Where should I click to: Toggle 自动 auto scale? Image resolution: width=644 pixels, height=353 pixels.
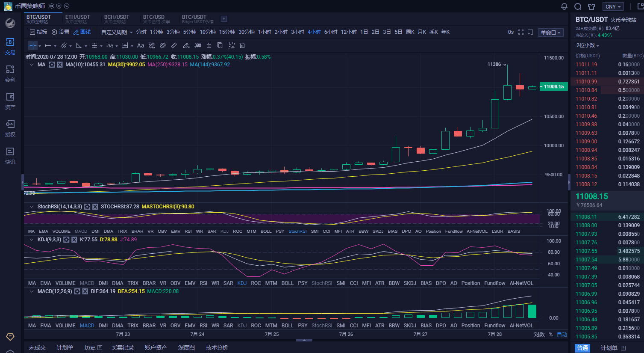[x=562, y=335]
